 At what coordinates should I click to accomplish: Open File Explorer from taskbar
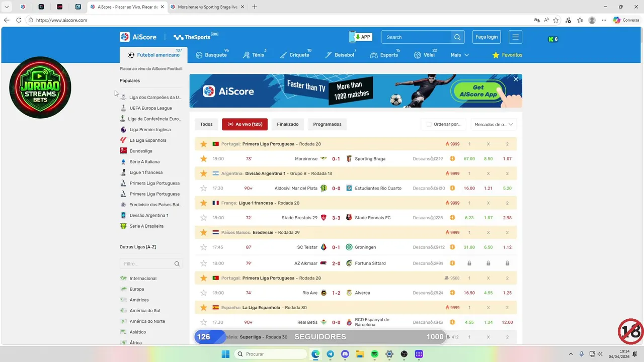360,354
